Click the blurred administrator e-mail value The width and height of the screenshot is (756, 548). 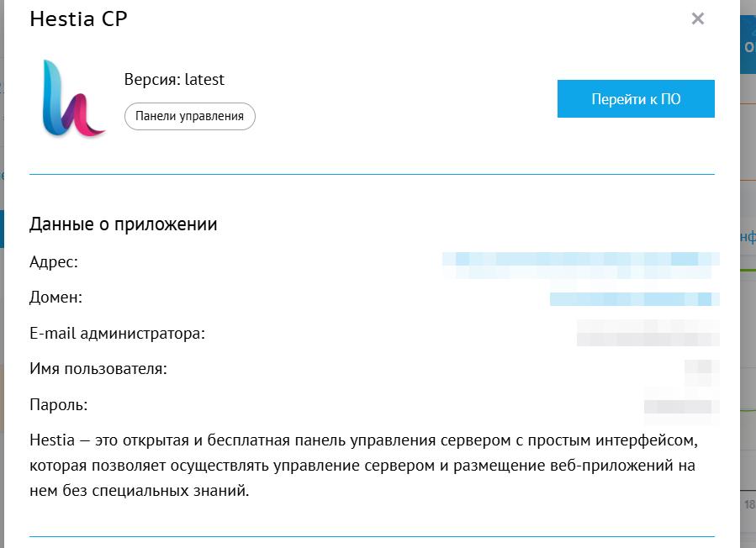coord(648,333)
